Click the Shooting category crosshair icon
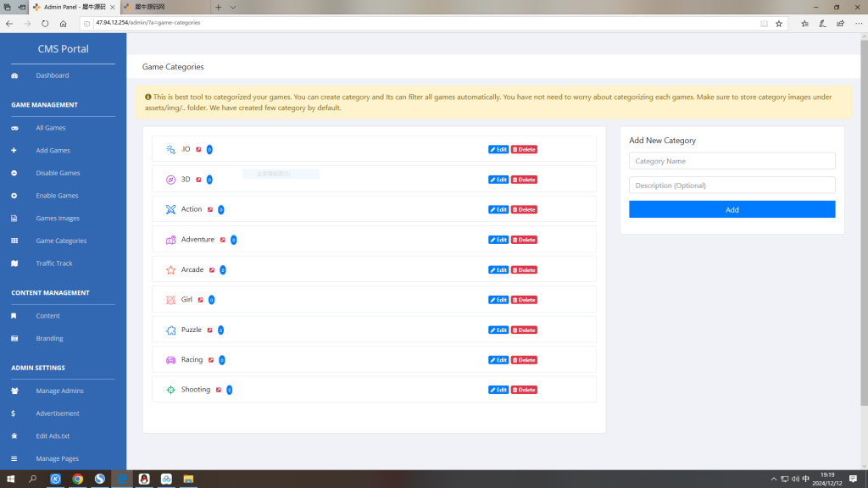The width and height of the screenshot is (868, 488). [170, 390]
